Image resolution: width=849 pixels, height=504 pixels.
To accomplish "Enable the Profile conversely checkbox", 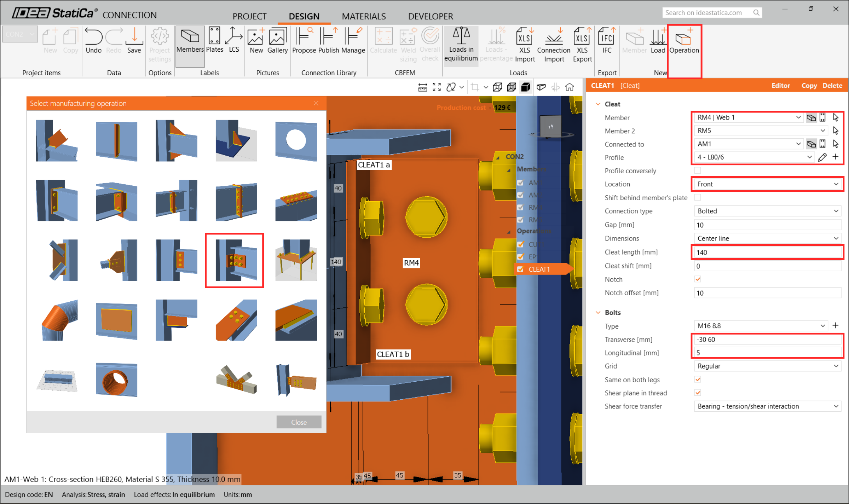I will click(698, 170).
